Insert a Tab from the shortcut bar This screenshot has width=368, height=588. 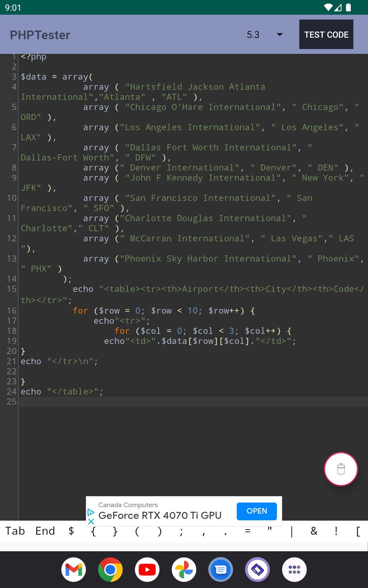tap(15, 531)
